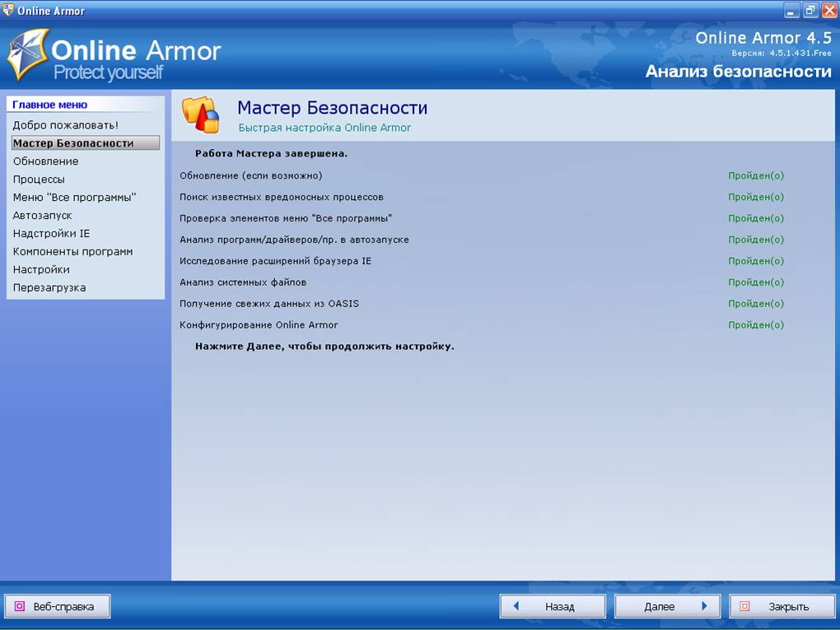The width and height of the screenshot is (840, 630).
Task: Click Поиск известных вредоносных процессов step
Action: pos(282,197)
